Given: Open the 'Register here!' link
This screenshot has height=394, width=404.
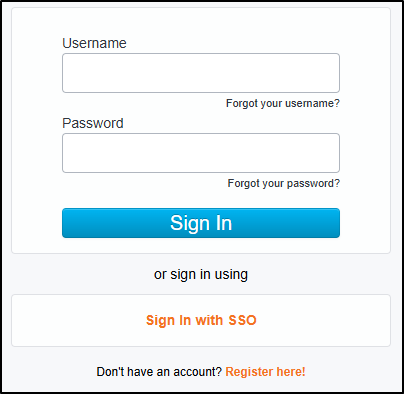Looking at the screenshot, I should pyautogui.click(x=265, y=372).
